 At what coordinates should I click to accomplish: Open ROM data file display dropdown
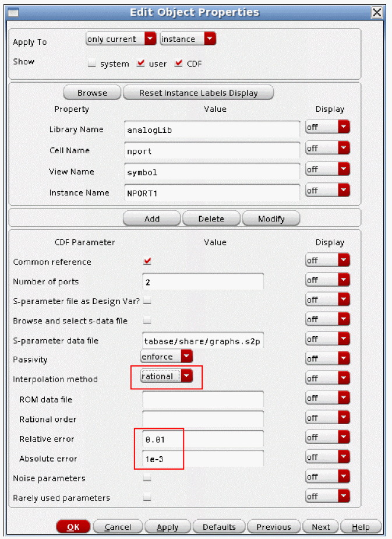(328, 398)
